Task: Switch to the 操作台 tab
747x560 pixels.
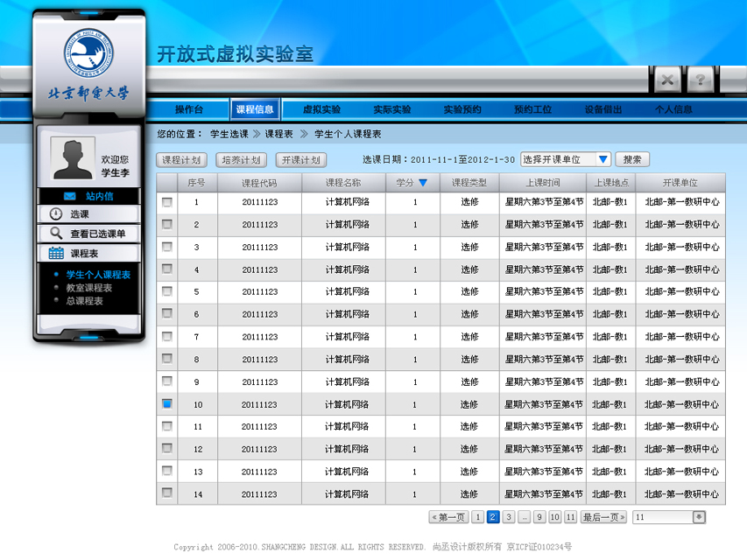Action: (x=189, y=109)
